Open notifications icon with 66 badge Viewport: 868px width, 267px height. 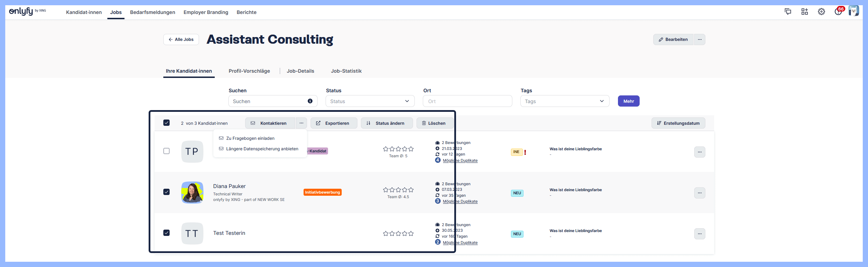coord(838,12)
